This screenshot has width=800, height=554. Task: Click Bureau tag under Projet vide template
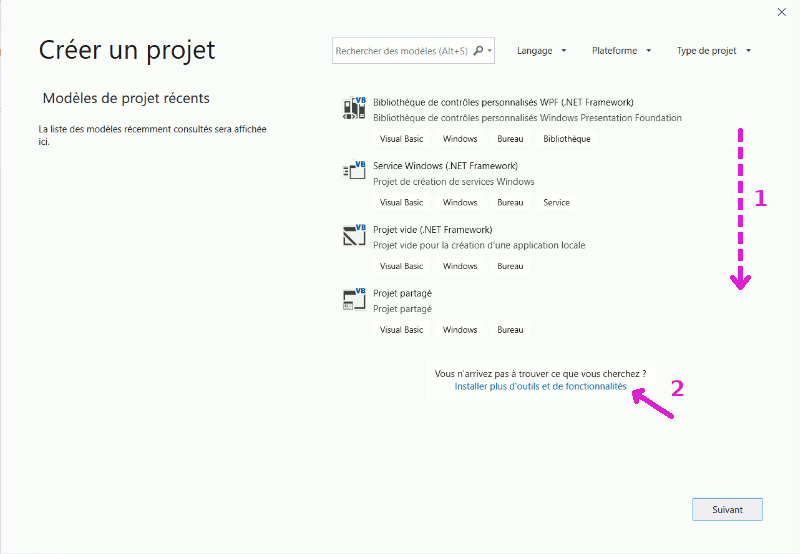[510, 266]
